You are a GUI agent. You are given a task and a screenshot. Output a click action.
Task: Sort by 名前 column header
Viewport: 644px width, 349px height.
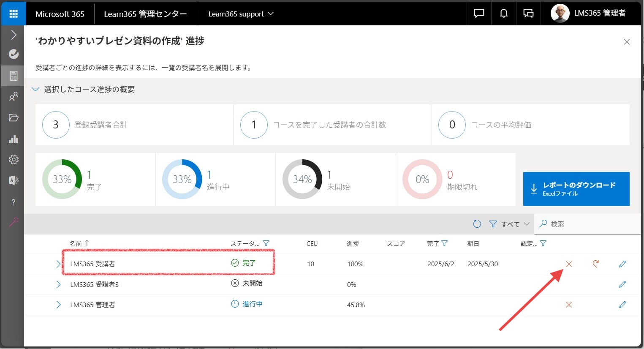(x=79, y=243)
